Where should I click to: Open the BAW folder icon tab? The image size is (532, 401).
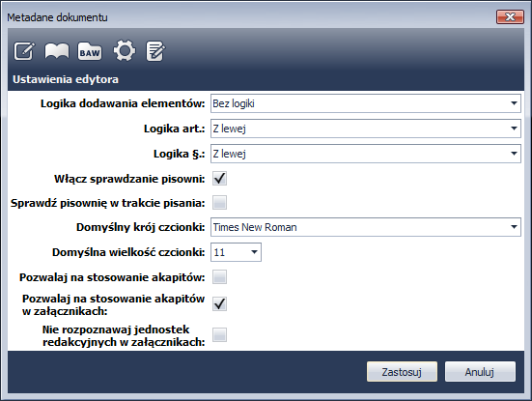[90, 51]
